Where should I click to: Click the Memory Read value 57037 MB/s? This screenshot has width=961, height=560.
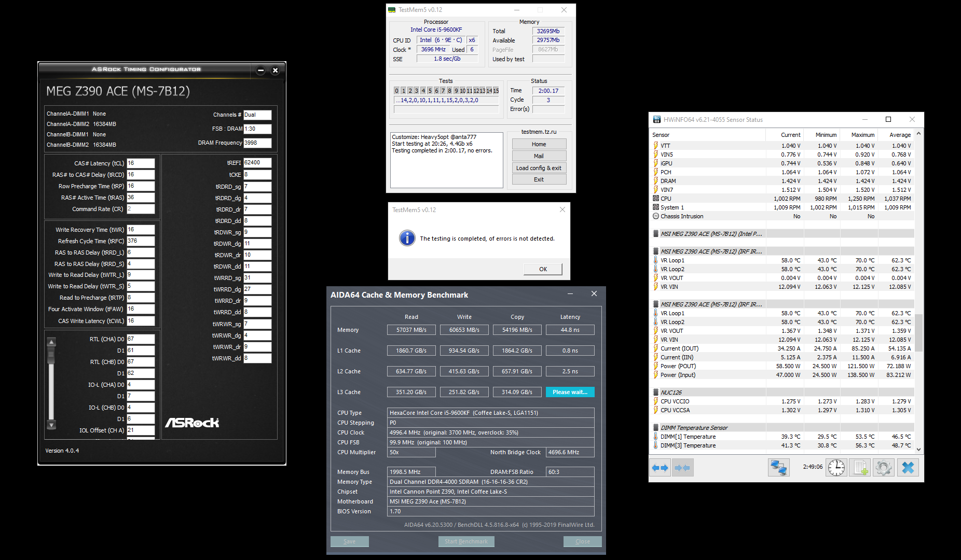click(411, 330)
